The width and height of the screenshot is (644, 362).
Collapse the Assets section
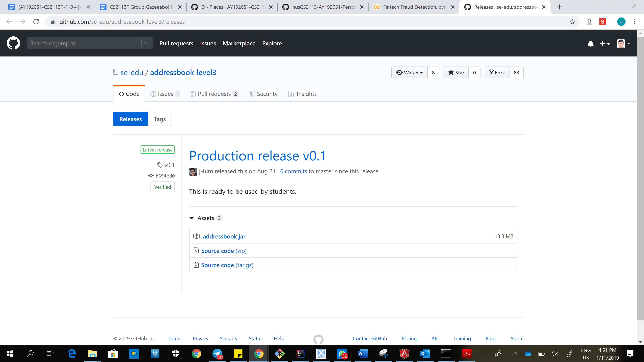[x=192, y=218]
